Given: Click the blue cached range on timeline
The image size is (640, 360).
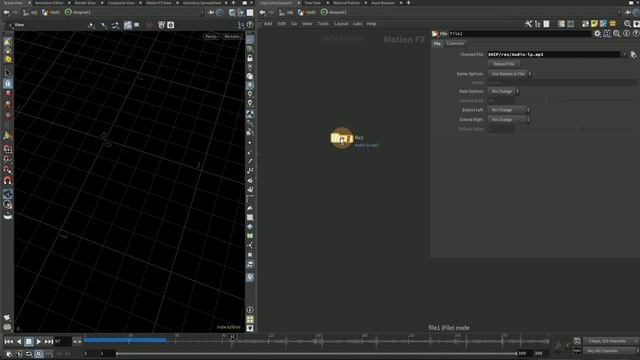Looking at the screenshot, I should pos(125,340).
